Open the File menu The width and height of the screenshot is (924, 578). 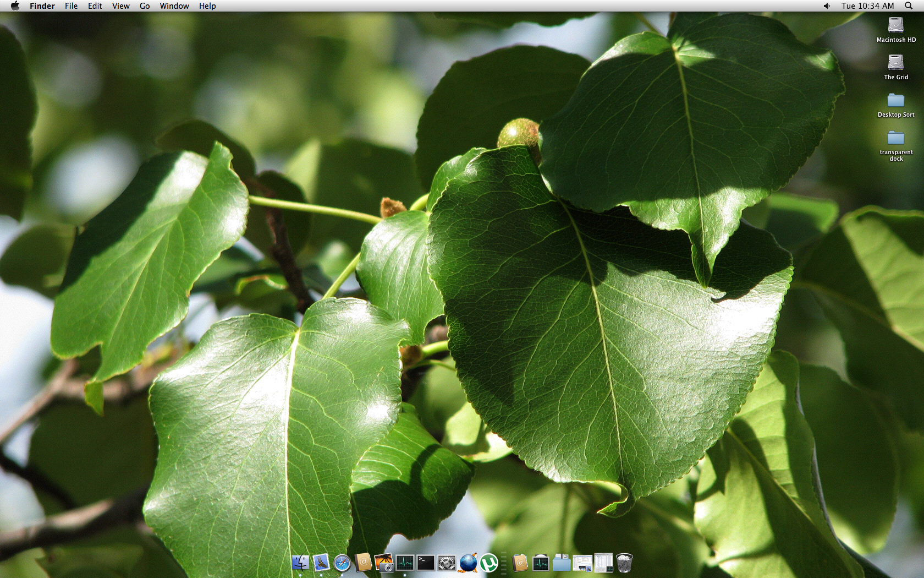(71, 6)
